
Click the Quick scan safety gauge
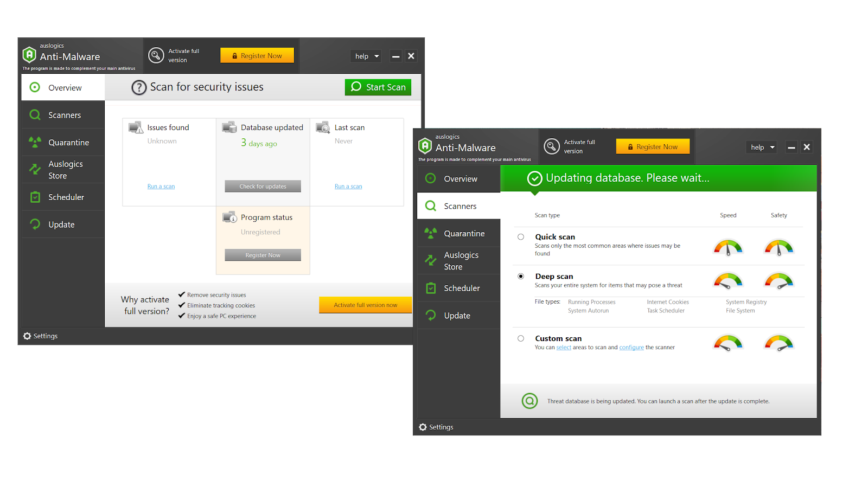(779, 247)
